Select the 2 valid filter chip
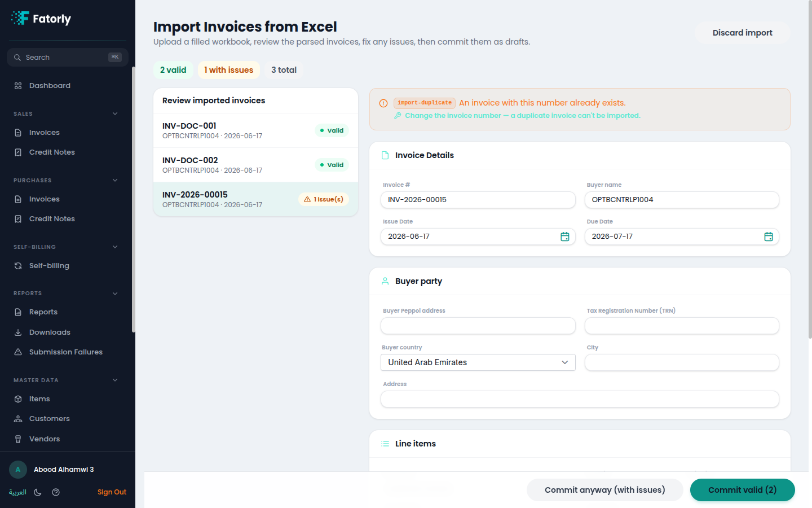The height and width of the screenshot is (508, 812). tap(173, 70)
